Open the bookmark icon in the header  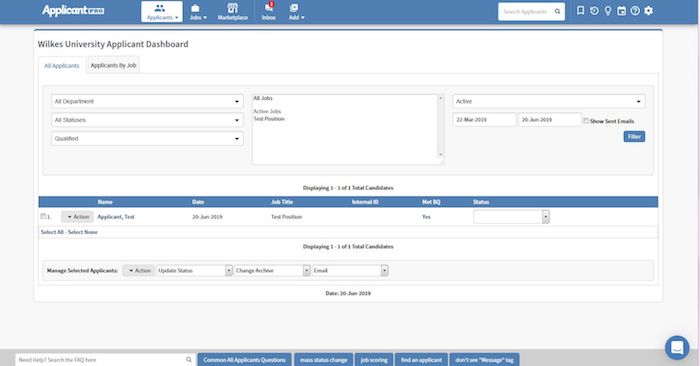[x=580, y=10]
